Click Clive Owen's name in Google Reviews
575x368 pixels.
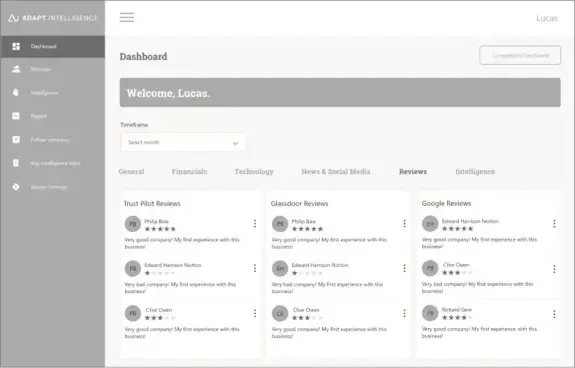(457, 265)
